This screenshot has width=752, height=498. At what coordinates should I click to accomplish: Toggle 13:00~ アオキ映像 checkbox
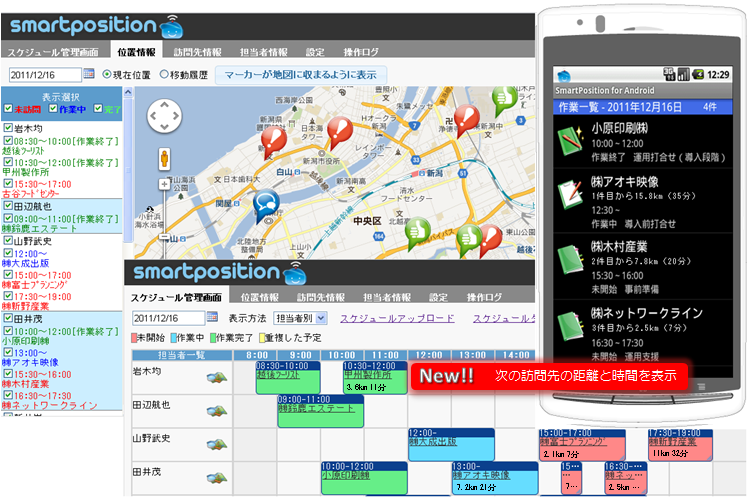coord(8,353)
